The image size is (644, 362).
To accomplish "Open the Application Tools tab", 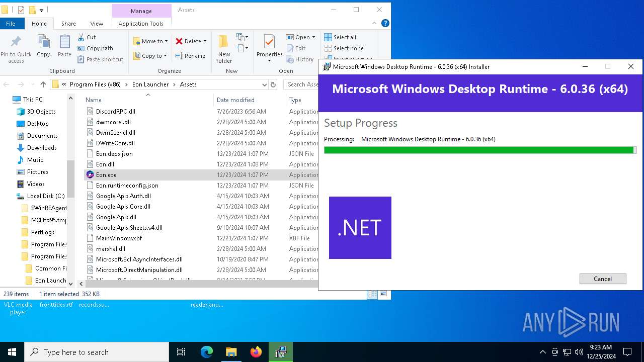I will tap(141, 24).
